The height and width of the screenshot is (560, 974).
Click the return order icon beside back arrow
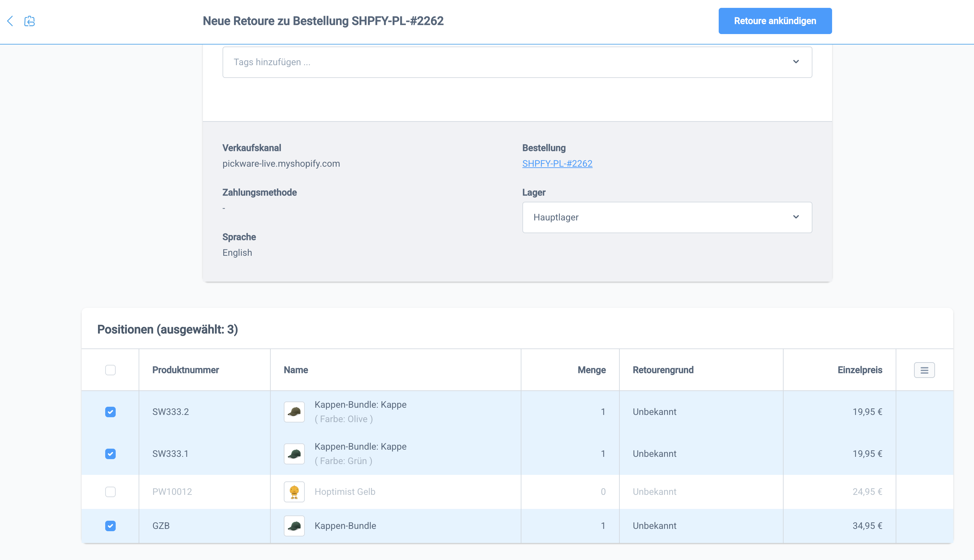coord(29,21)
